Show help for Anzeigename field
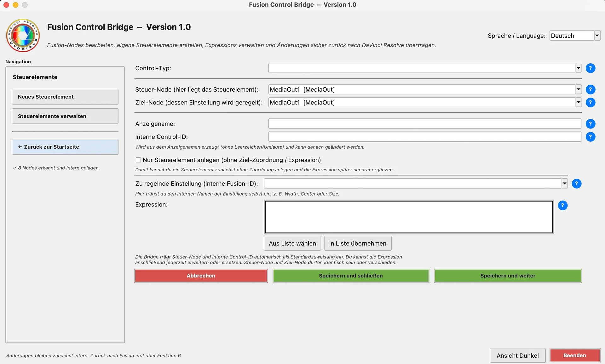605x364 pixels. click(x=590, y=124)
